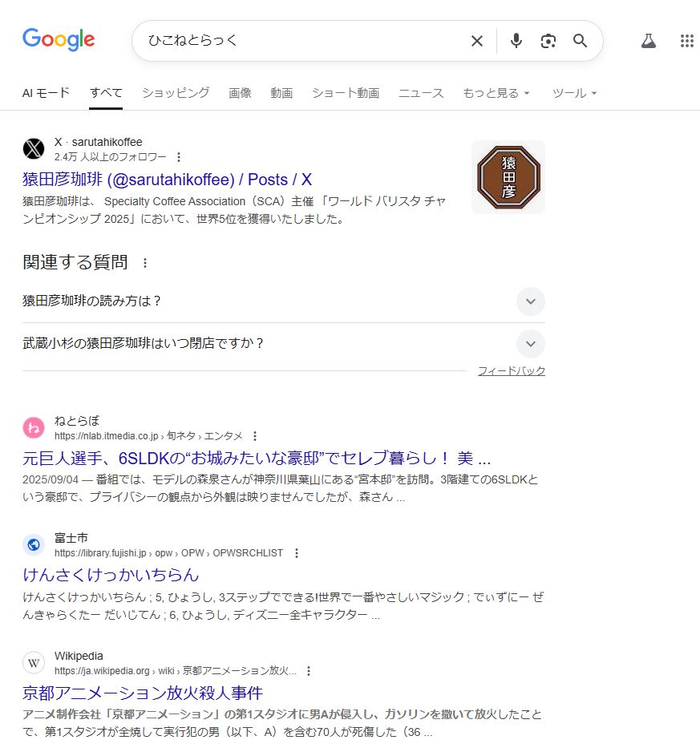Start voice search with the microphone icon
700x752 pixels.
516,41
